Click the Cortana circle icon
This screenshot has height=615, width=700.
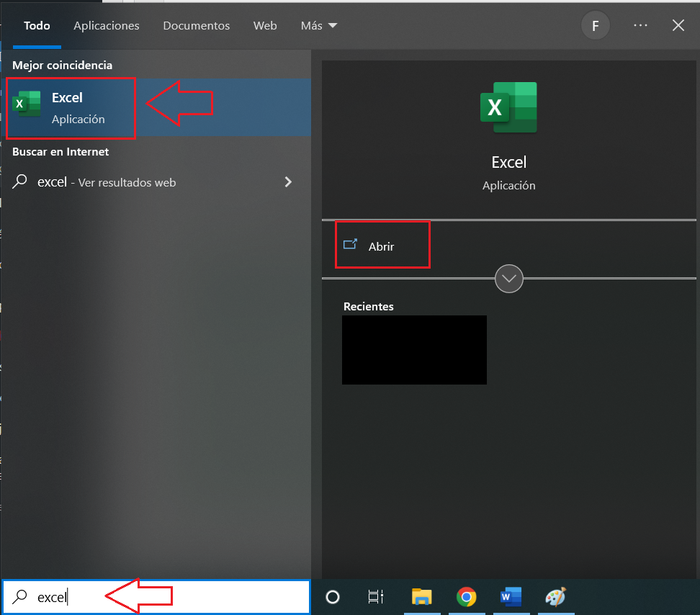click(332, 597)
